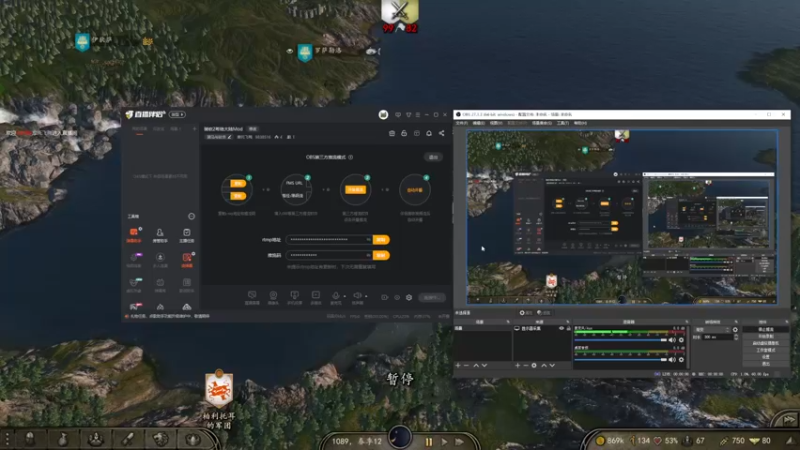Click the gold coins 869k indicator

point(610,441)
